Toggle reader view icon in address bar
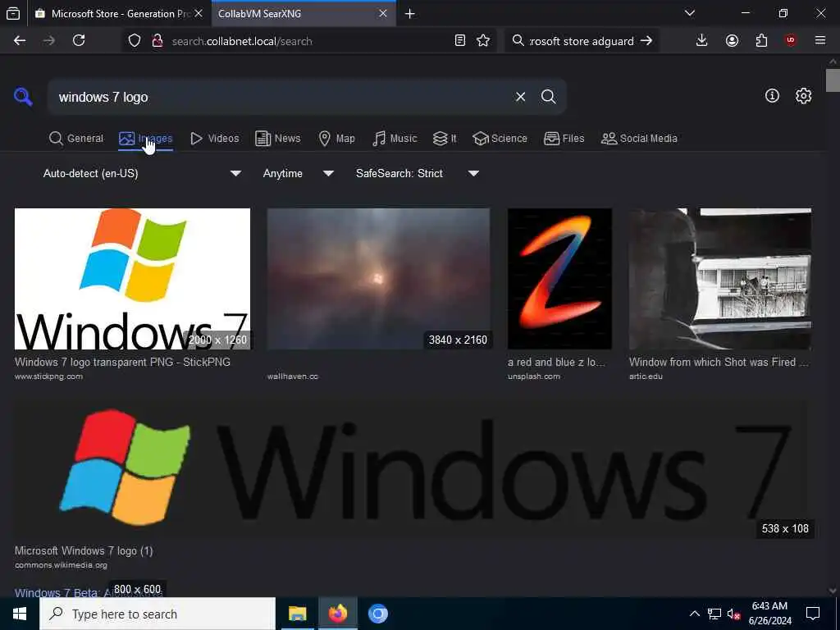The height and width of the screenshot is (630, 840). tap(459, 41)
